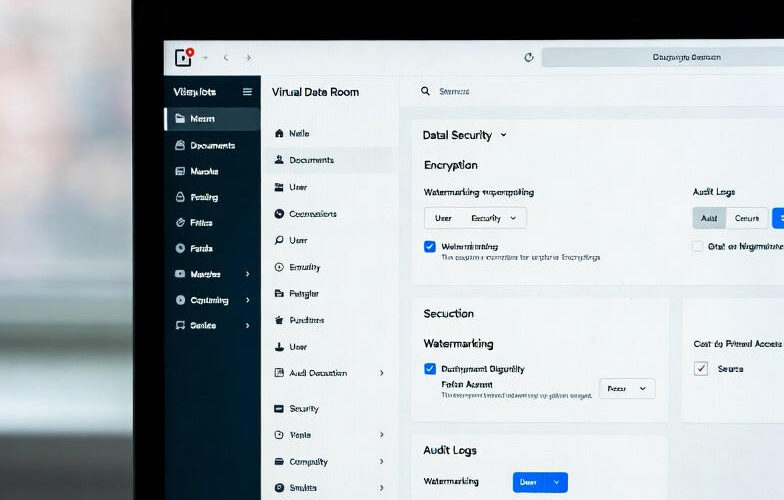Uncheck the Watermarking checkbox under Encryption

[x=430, y=246]
